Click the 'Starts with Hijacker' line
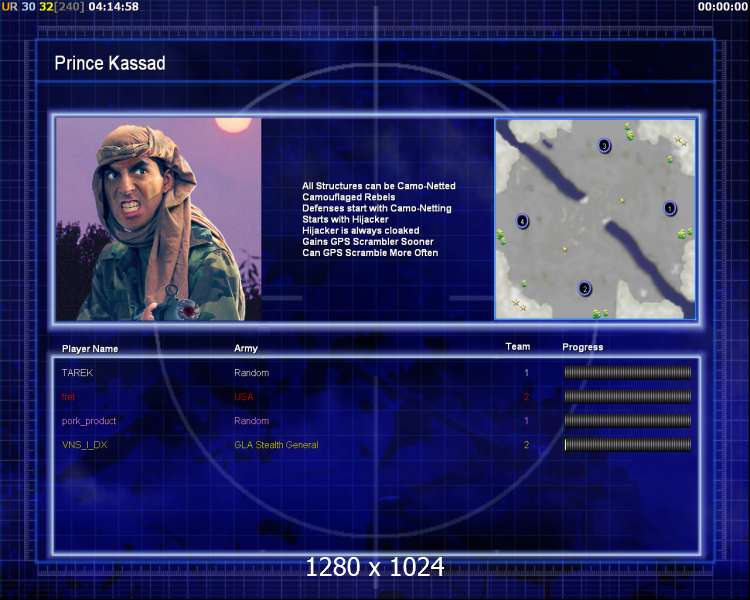 tap(345, 219)
